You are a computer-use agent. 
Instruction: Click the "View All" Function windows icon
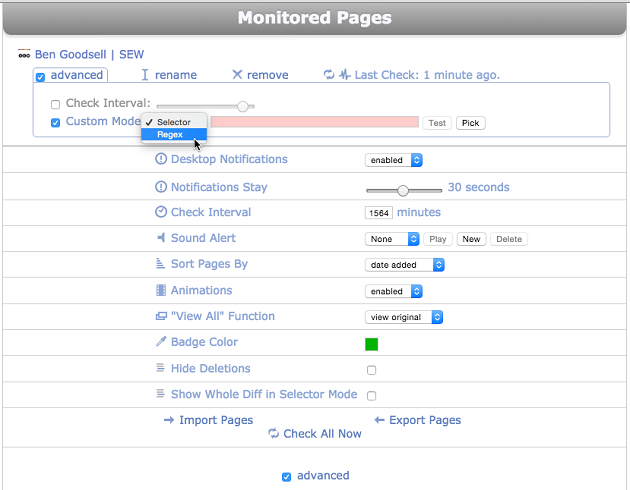pyautogui.click(x=161, y=316)
